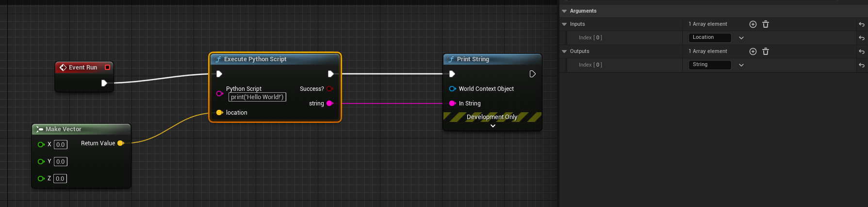This screenshot has height=207, width=868.
Task: Add an element to the Inputs array
Action: [x=753, y=24]
